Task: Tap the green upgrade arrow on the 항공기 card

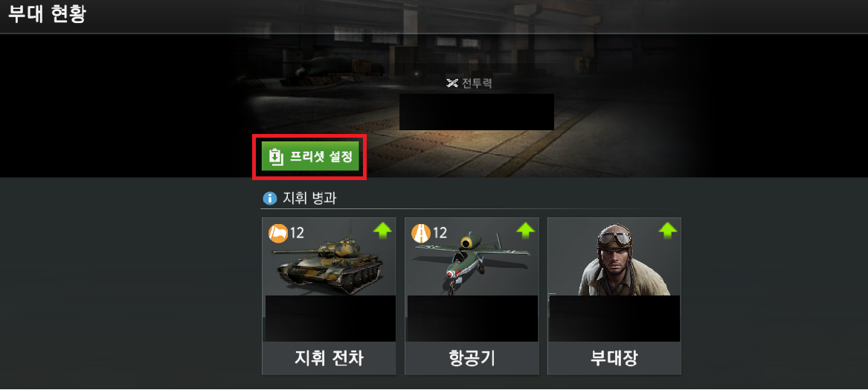Action: (525, 231)
